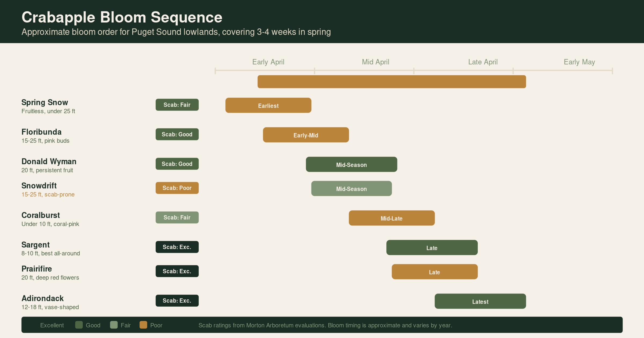Select the 'Mid April' timeline heading
This screenshot has height=338, width=644.
pos(375,62)
